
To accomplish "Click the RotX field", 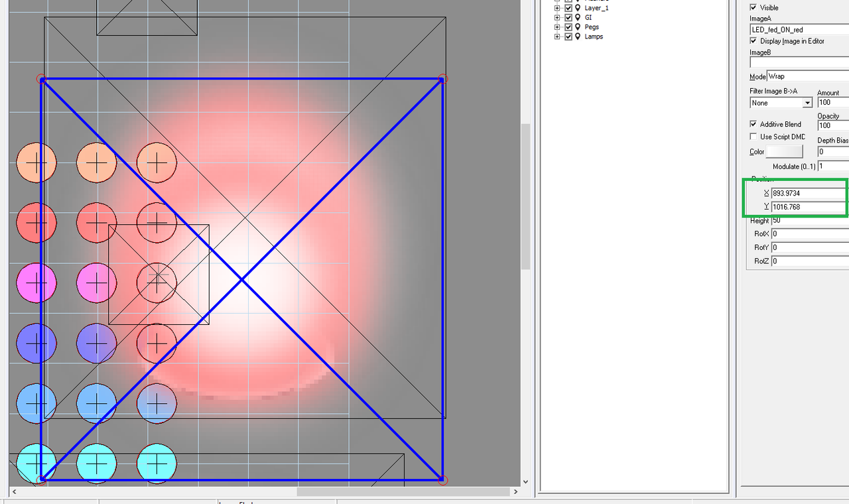I will [x=810, y=234].
